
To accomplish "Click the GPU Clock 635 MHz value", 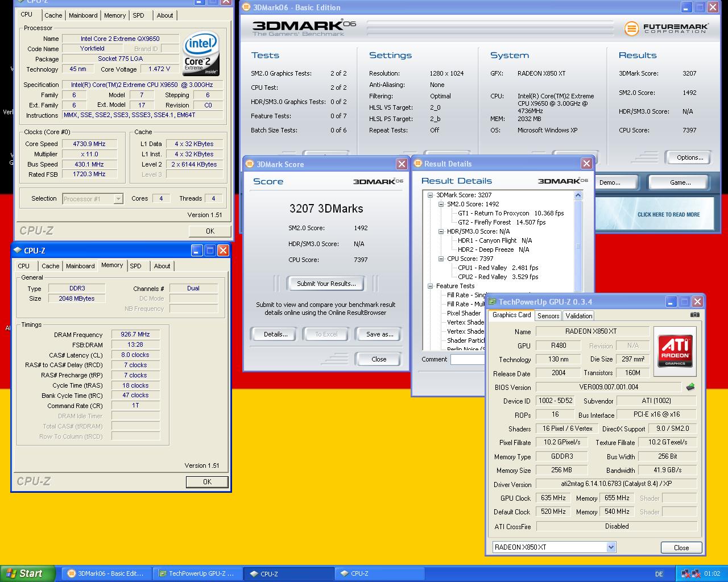I will 553,498.
